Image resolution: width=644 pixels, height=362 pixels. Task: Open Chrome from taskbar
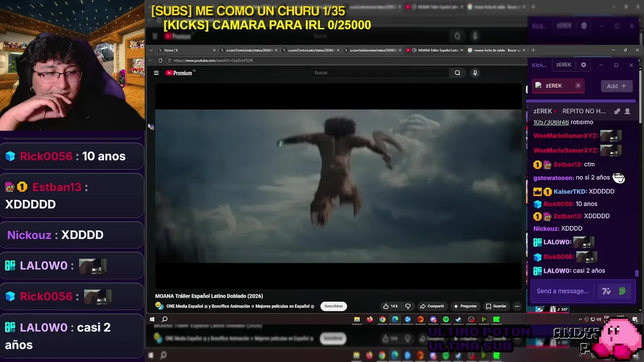point(382,319)
